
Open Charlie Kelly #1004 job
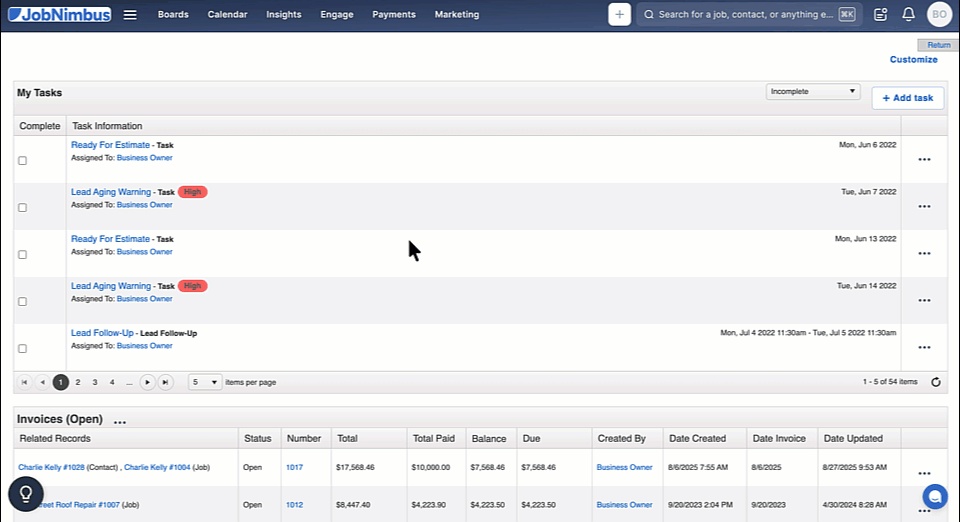[x=157, y=468]
